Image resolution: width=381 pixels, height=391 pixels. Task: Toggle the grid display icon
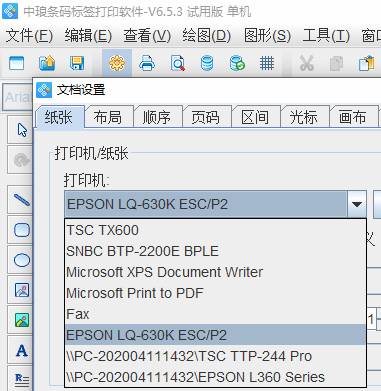pos(267,63)
